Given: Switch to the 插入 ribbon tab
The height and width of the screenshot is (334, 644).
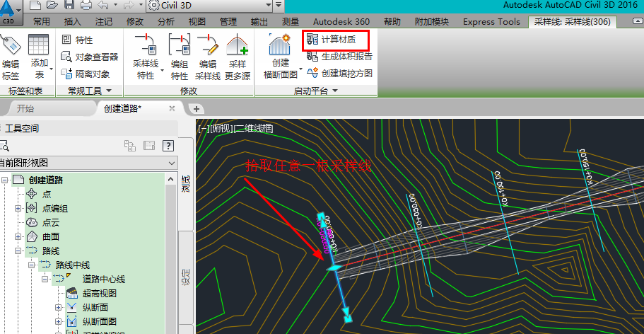Looking at the screenshot, I should 73,22.
